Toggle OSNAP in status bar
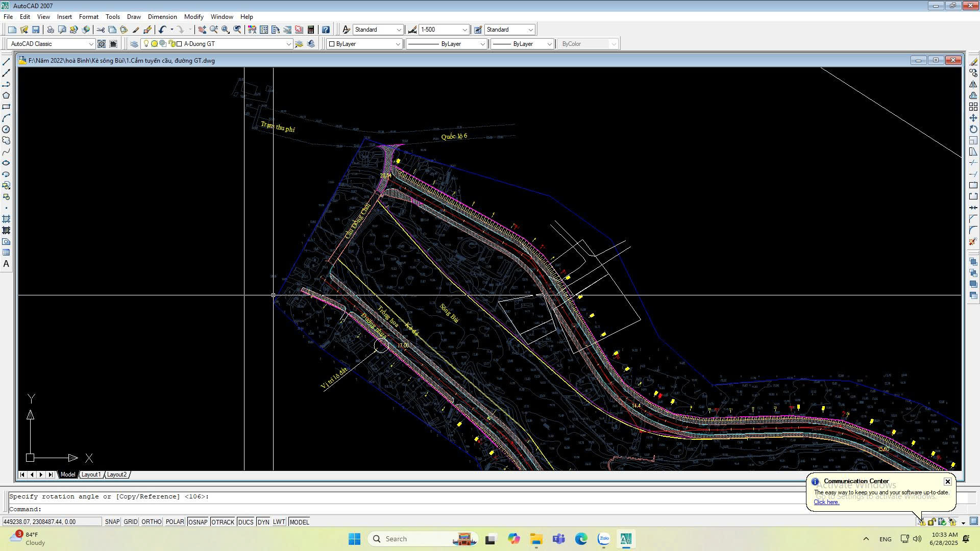 click(198, 522)
